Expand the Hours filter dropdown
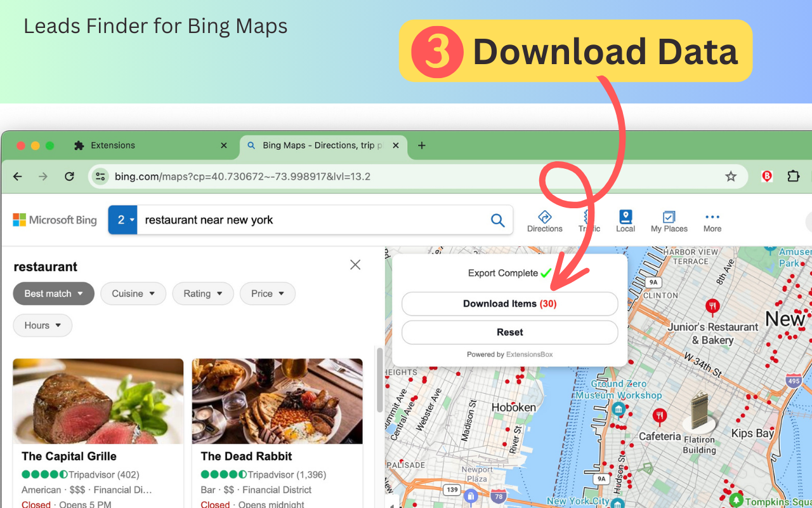The width and height of the screenshot is (812, 508). (43, 325)
